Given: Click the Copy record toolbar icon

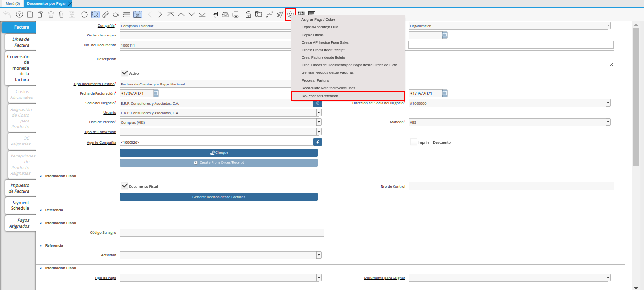Looking at the screenshot, I should 41,14.
